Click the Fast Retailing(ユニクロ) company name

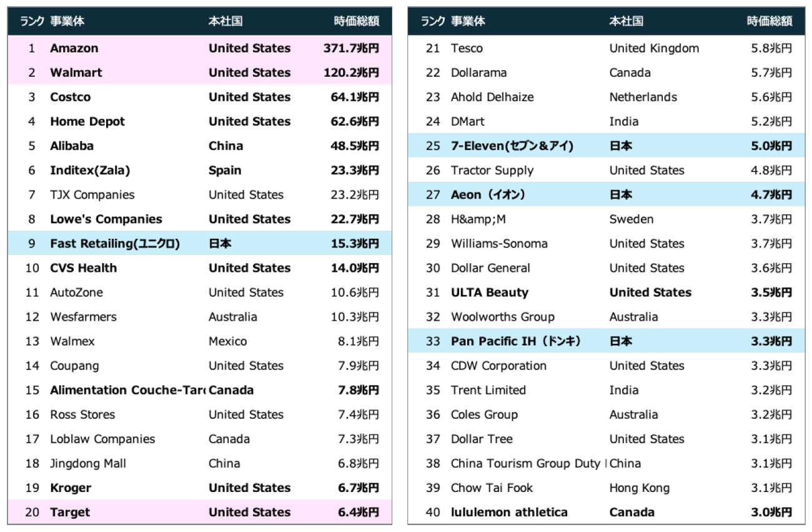coord(115,244)
